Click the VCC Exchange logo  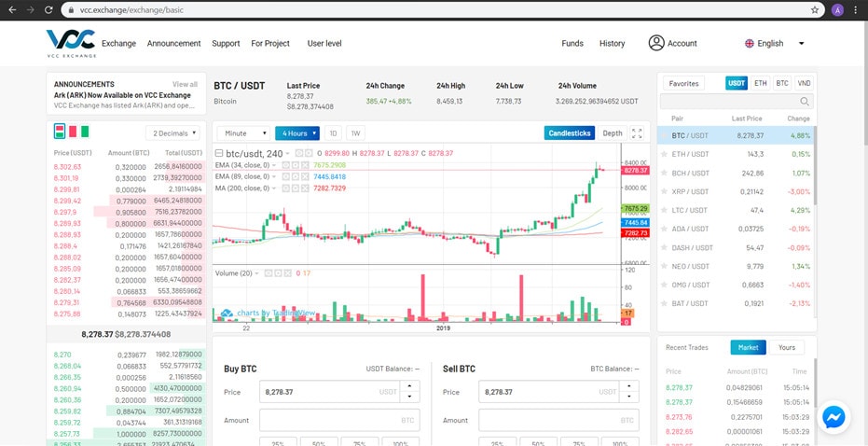[x=71, y=43]
